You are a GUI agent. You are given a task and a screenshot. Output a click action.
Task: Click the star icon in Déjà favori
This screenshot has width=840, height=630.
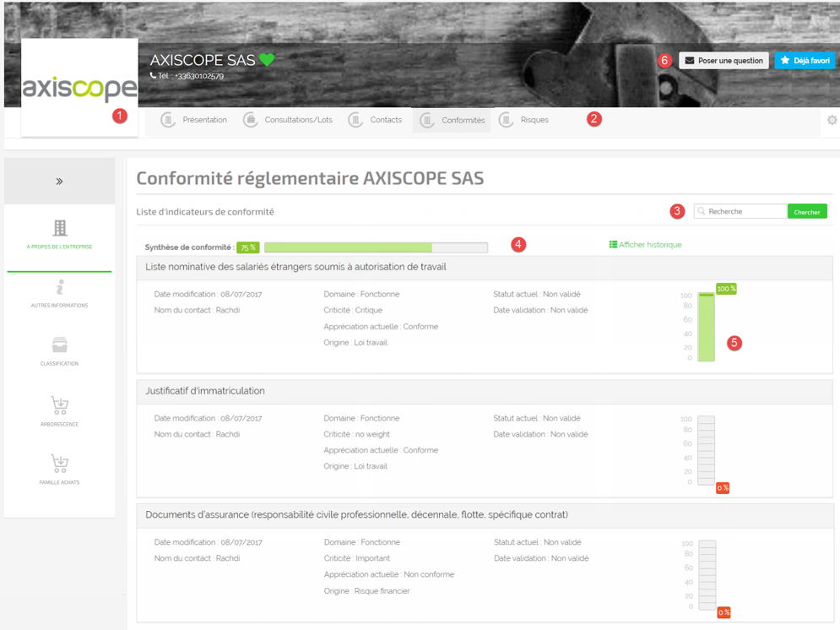click(x=785, y=61)
